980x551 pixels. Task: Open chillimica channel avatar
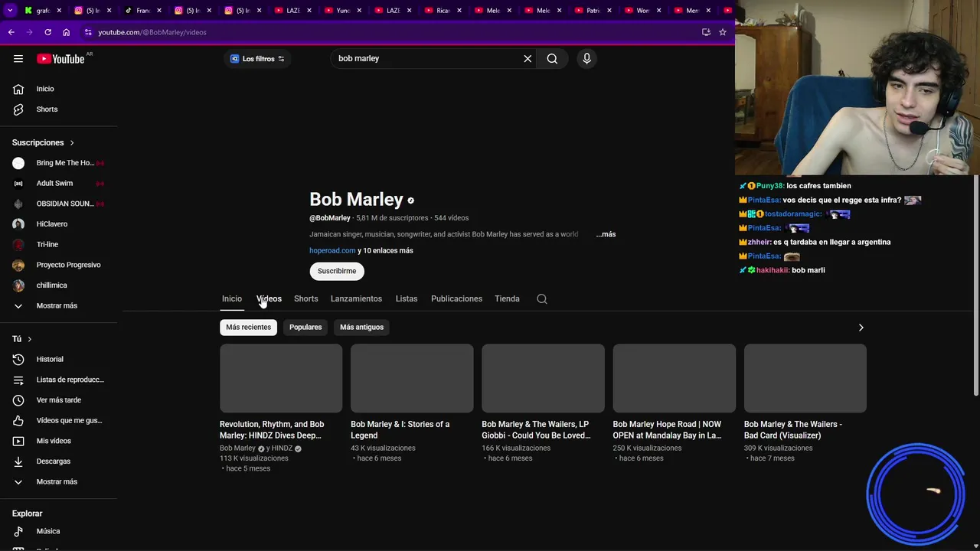coord(18,285)
